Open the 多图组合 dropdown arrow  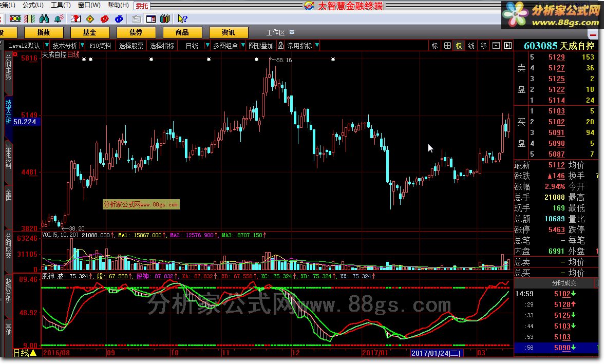(243, 46)
